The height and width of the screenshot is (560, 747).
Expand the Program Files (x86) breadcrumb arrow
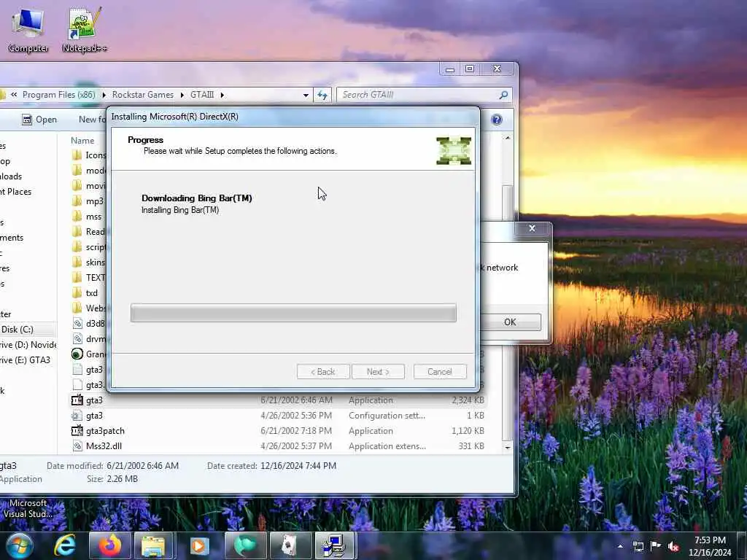[104, 95]
